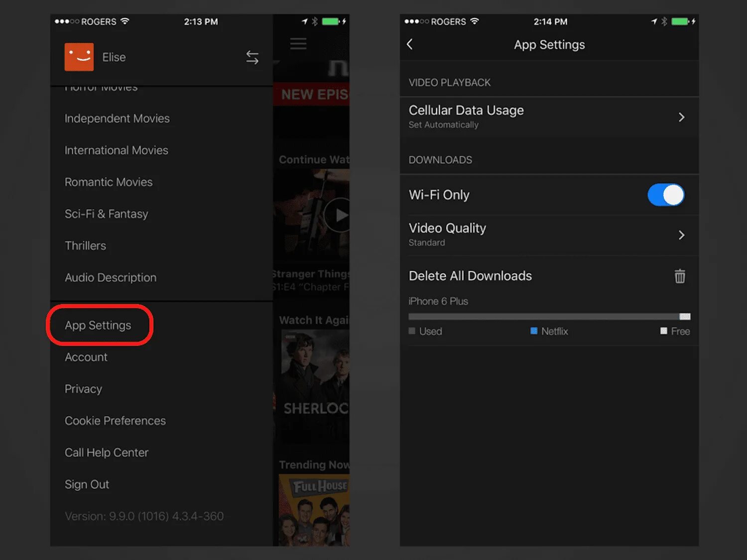Switch profiles using the swap arrows icon
This screenshot has height=560, width=747.
252,58
